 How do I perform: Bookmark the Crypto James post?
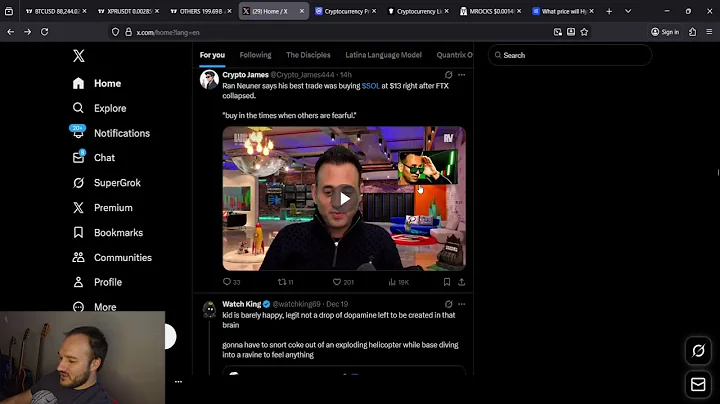click(x=447, y=282)
